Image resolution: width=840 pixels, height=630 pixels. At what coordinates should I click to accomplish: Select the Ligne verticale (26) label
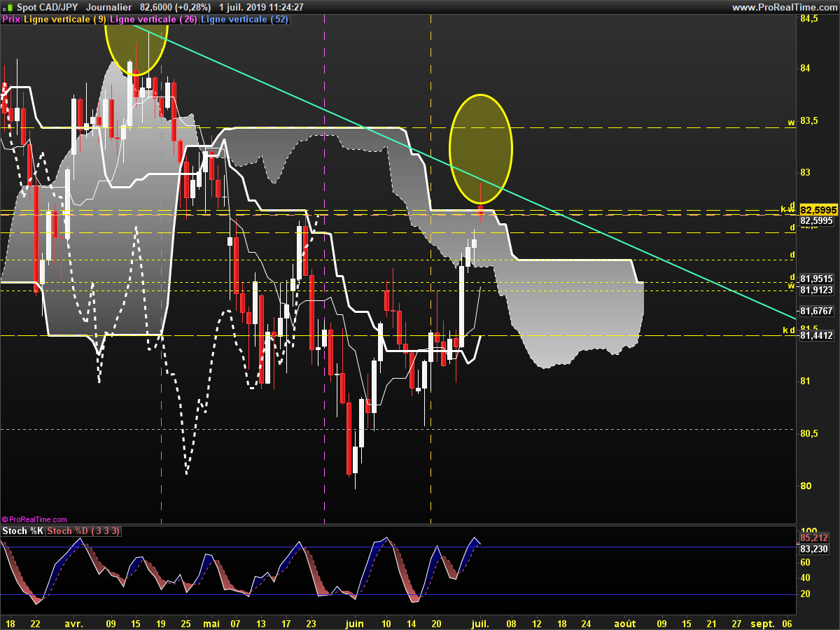(x=154, y=20)
